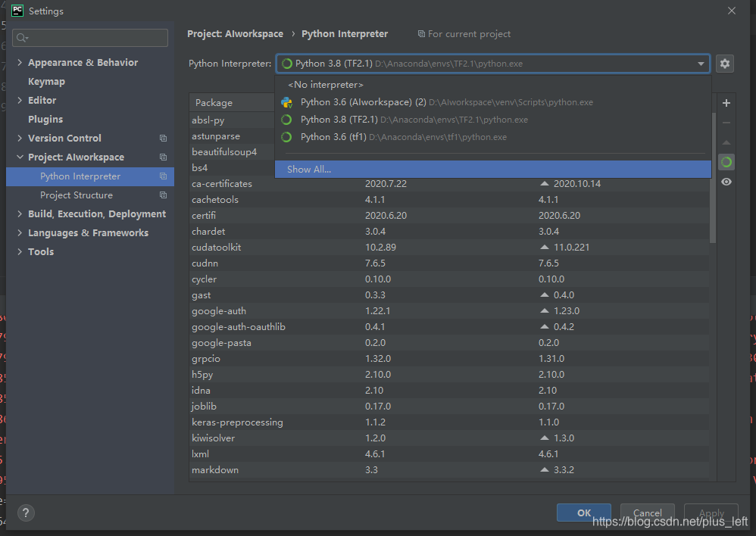Click upgrade arrow for kiwisolver 1.3.0
Image resolution: width=756 pixels, height=536 pixels.
[545, 438]
